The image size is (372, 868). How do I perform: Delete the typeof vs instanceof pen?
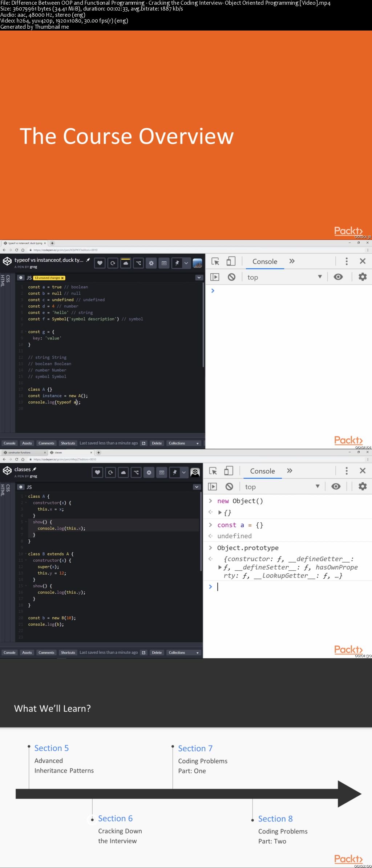point(157,443)
